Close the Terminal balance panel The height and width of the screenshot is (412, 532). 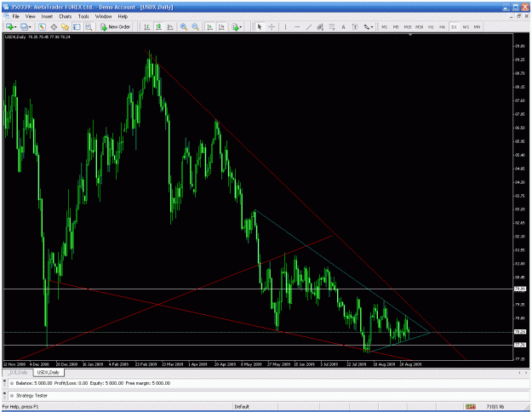pyautogui.click(x=4, y=381)
